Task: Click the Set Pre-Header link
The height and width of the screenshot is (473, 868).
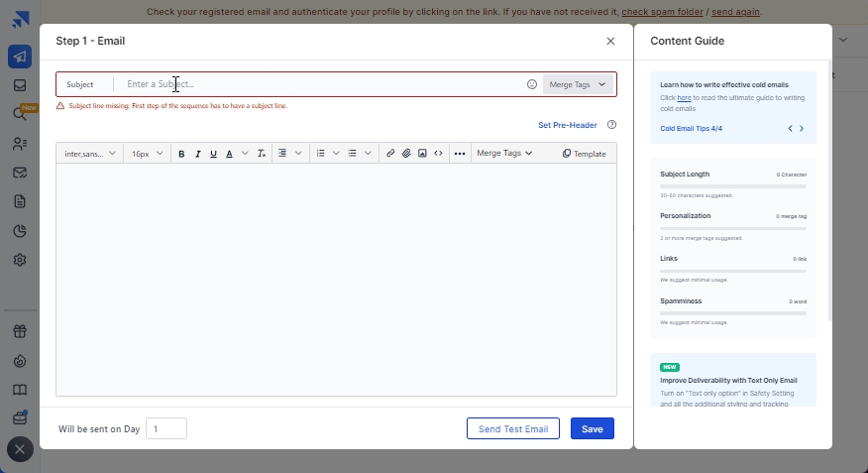Action: (568, 125)
